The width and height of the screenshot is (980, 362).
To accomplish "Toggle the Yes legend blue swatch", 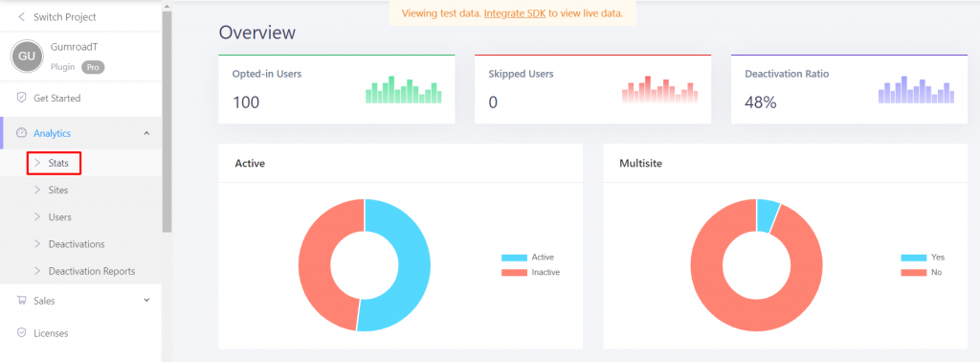I will coord(913,258).
